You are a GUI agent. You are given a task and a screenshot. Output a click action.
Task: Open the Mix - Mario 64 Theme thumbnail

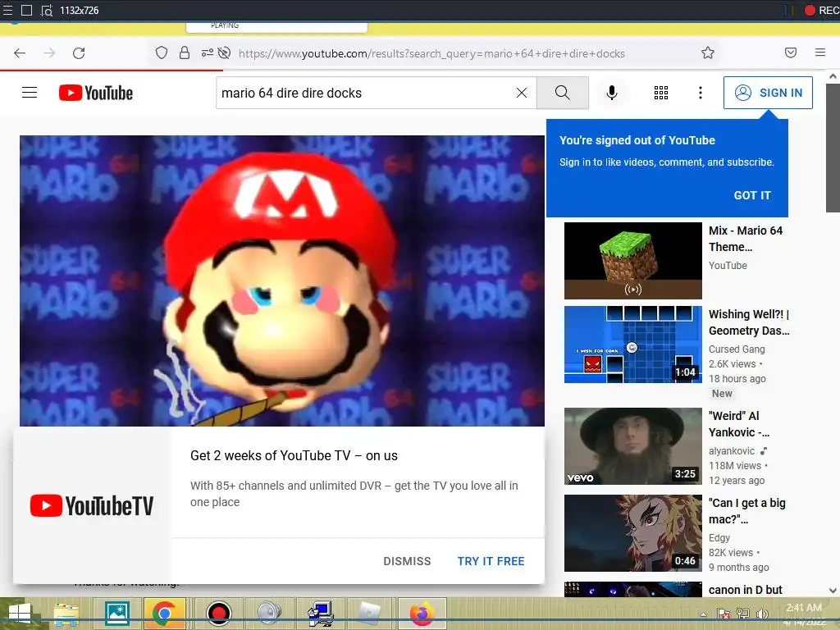(632, 260)
